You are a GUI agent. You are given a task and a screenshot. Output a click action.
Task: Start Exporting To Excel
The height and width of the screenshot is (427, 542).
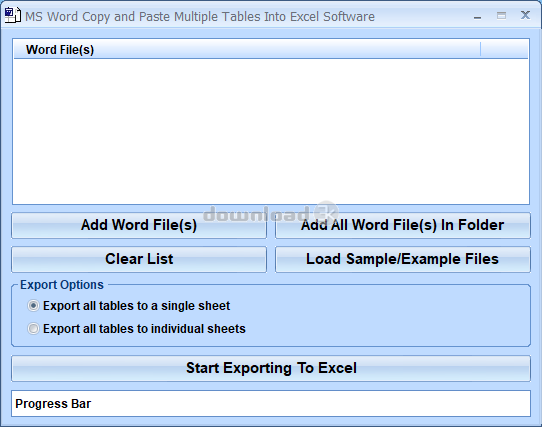tap(271, 368)
